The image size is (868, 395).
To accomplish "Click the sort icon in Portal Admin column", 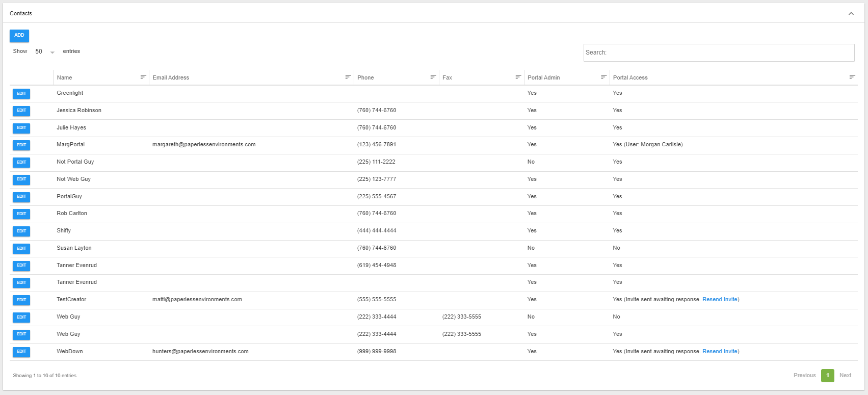I will [604, 77].
